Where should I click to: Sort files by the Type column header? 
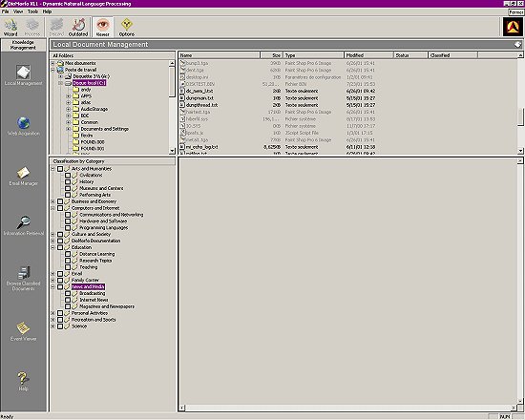tap(314, 55)
